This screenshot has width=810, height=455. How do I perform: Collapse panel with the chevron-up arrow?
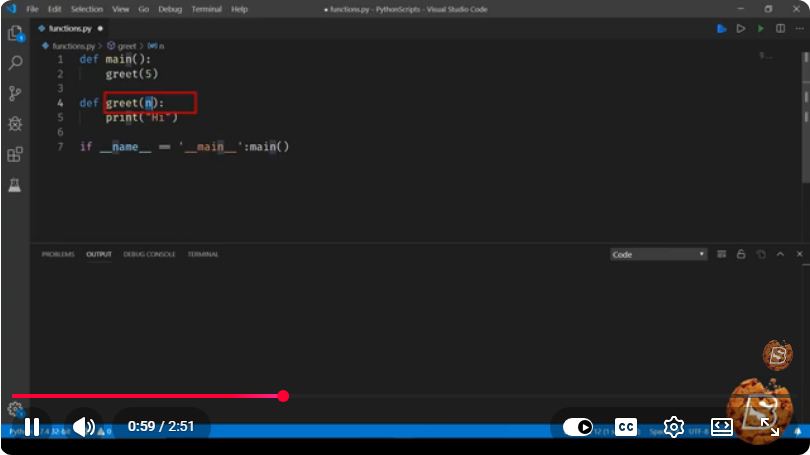tap(780, 254)
